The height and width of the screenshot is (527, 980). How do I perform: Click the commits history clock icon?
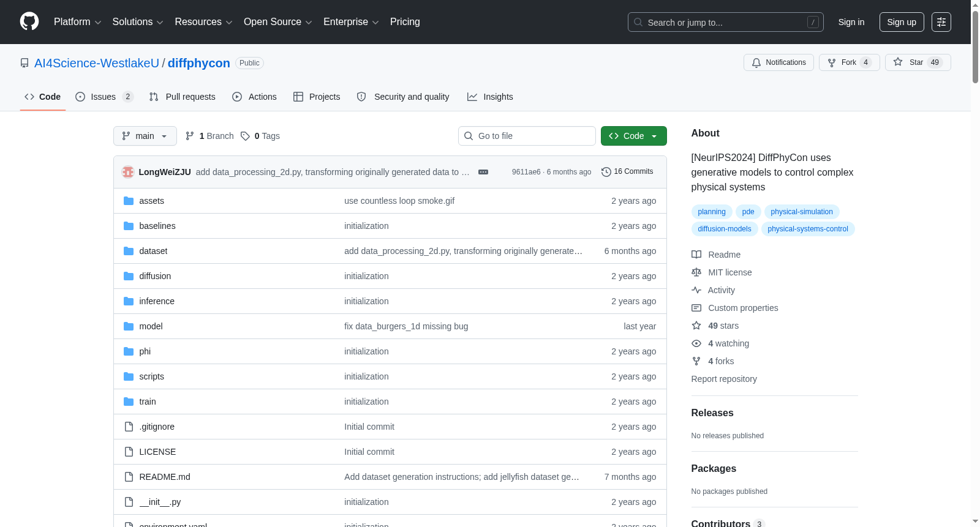(606, 172)
